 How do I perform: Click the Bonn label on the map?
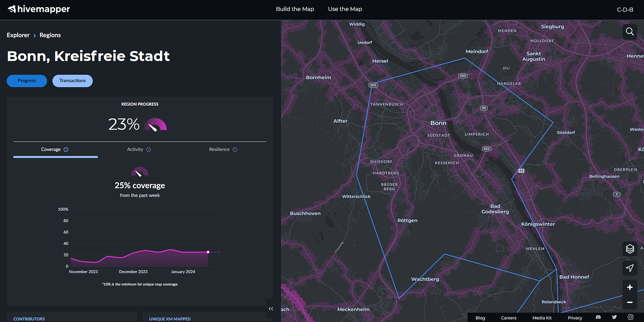(x=438, y=123)
